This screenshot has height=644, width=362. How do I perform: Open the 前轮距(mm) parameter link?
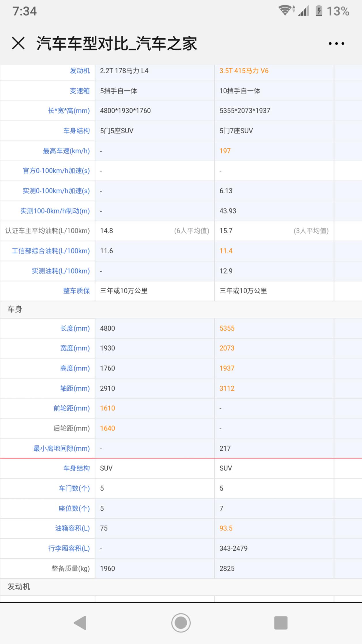tap(72, 408)
